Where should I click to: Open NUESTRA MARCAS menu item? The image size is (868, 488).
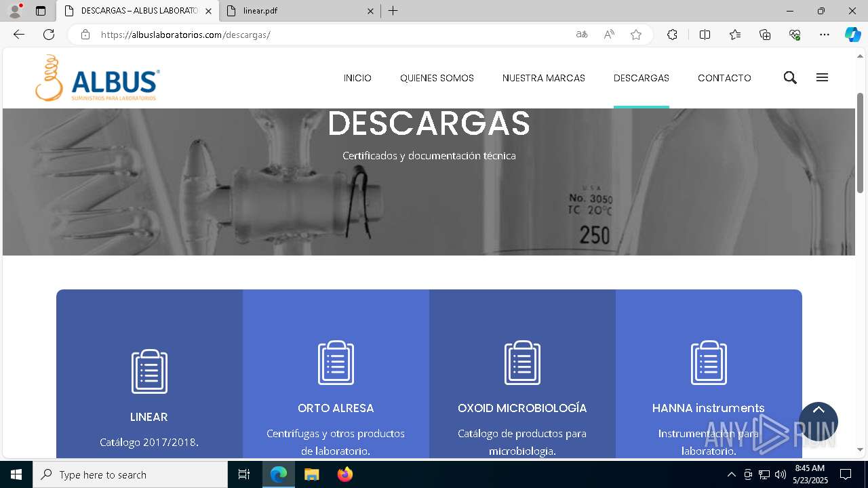pos(544,78)
